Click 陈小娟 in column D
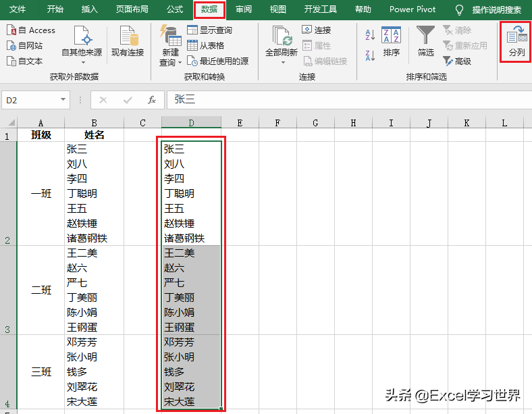This screenshot has width=532, height=414. [x=179, y=313]
